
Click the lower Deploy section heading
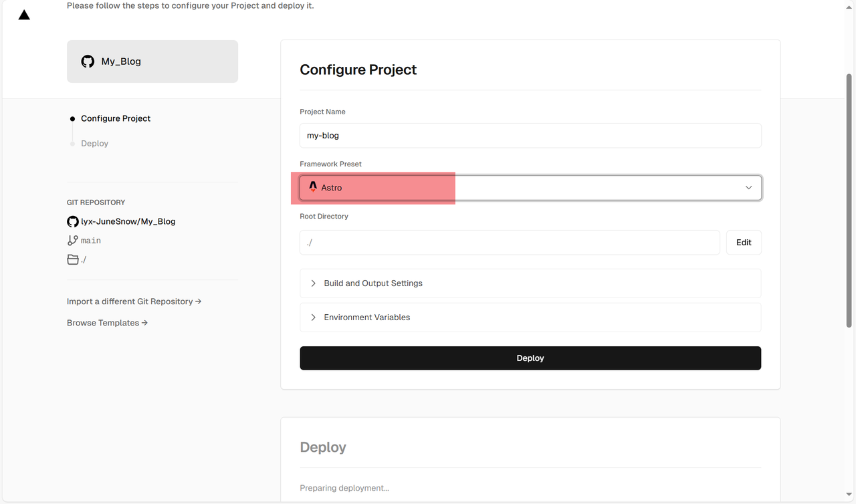323,447
